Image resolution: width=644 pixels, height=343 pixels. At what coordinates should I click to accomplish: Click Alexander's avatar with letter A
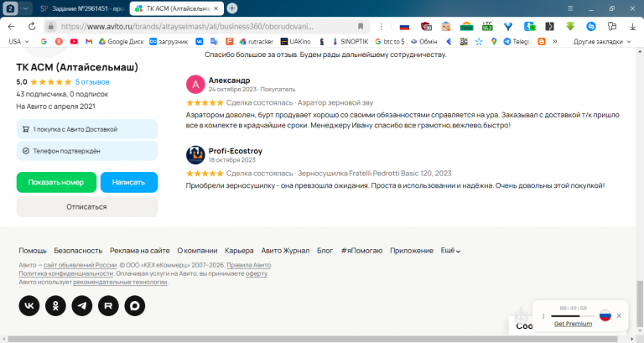pos(195,84)
